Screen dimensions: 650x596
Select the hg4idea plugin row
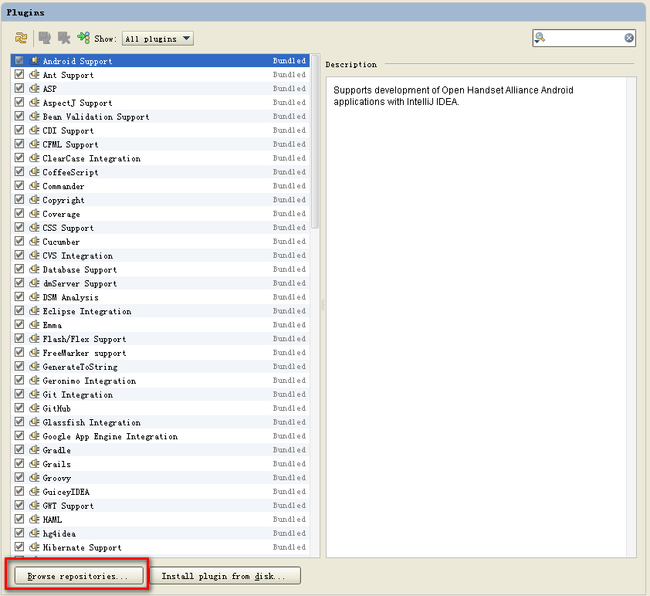pyautogui.click(x=160, y=533)
